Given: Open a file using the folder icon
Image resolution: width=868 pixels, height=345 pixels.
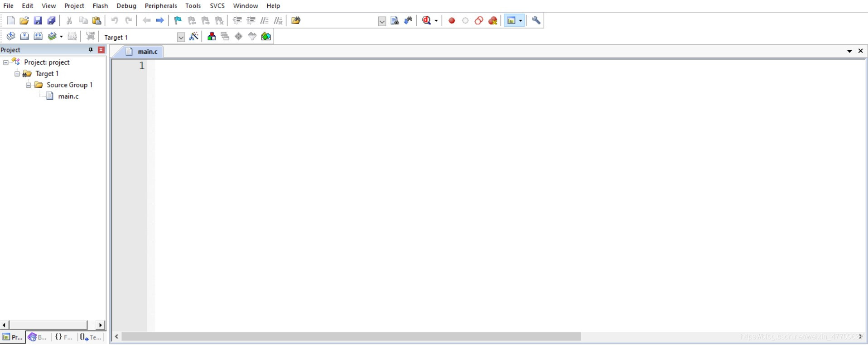Looking at the screenshot, I should tap(24, 20).
